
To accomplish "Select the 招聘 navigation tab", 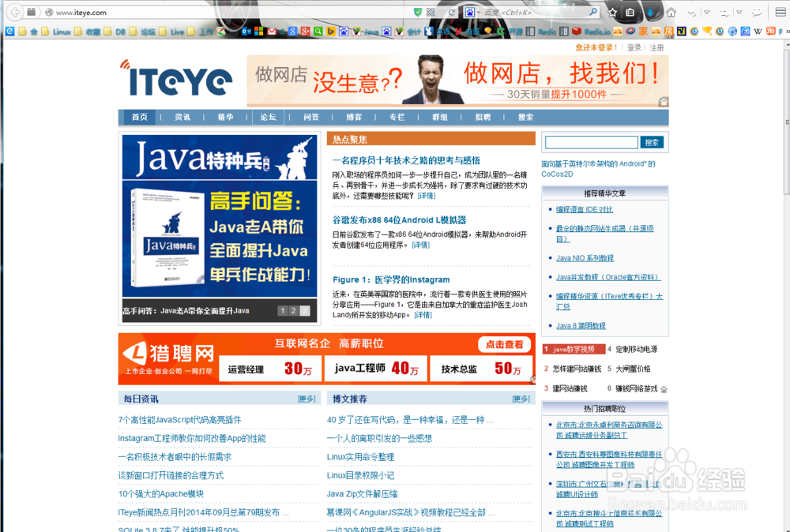I will click(x=483, y=117).
